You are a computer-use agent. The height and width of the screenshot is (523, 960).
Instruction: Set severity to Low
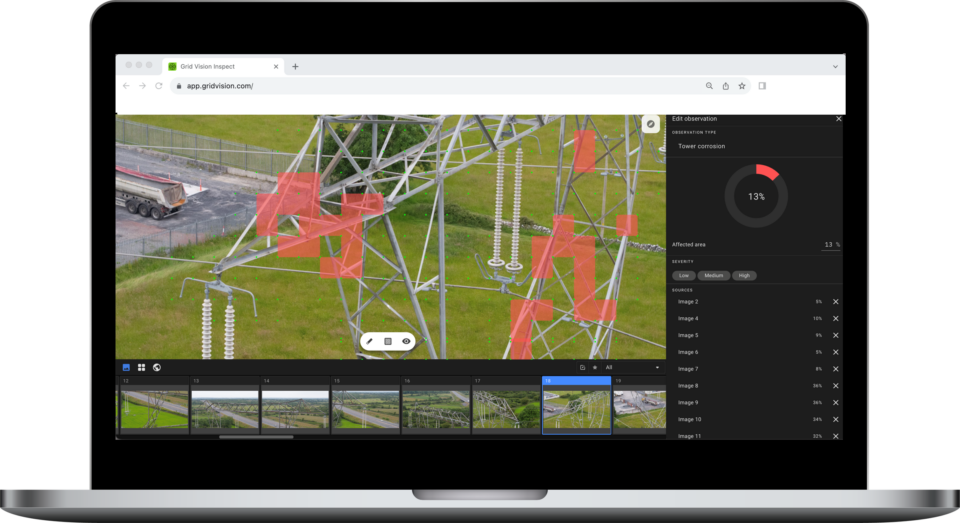[x=684, y=275]
